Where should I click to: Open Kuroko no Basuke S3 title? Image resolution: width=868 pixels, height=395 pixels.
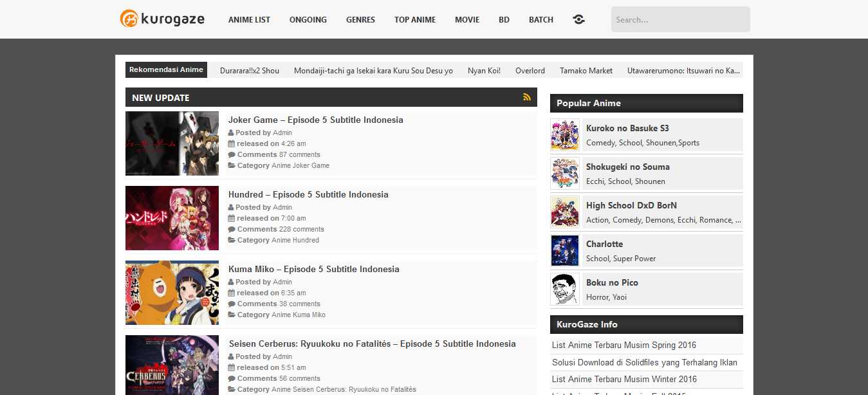(627, 128)
